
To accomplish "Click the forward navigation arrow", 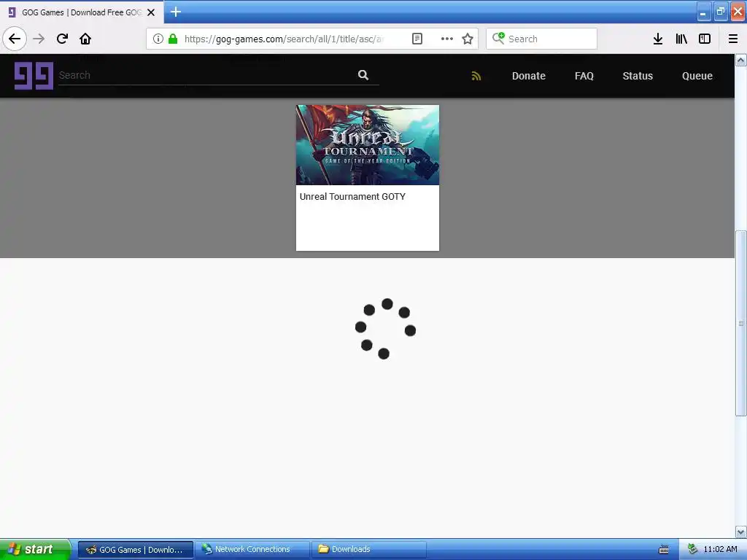I will point(39,39).
